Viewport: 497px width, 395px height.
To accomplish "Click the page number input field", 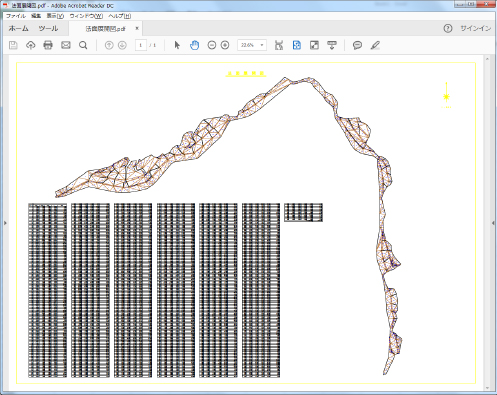I will pos(141,45).
